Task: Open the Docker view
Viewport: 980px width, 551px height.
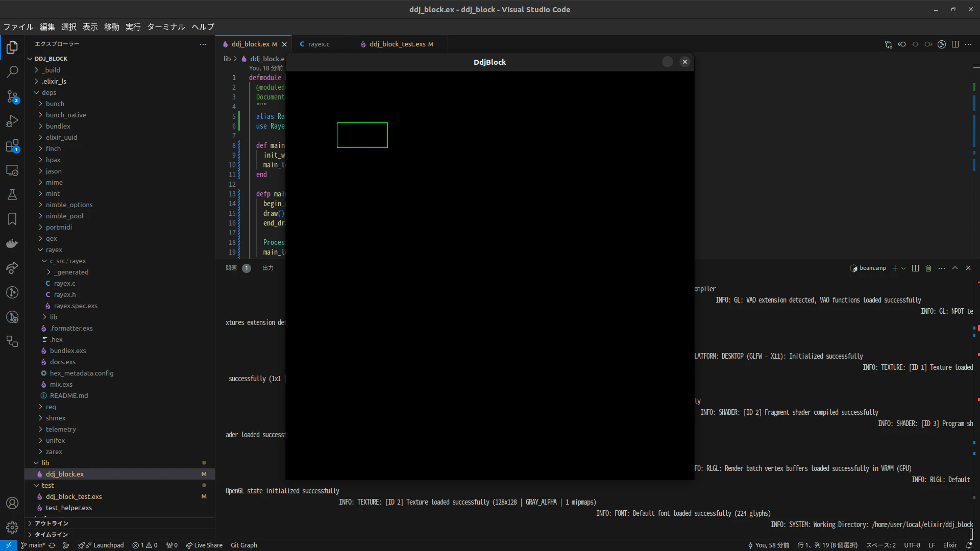Action: (x=12, y=243)
